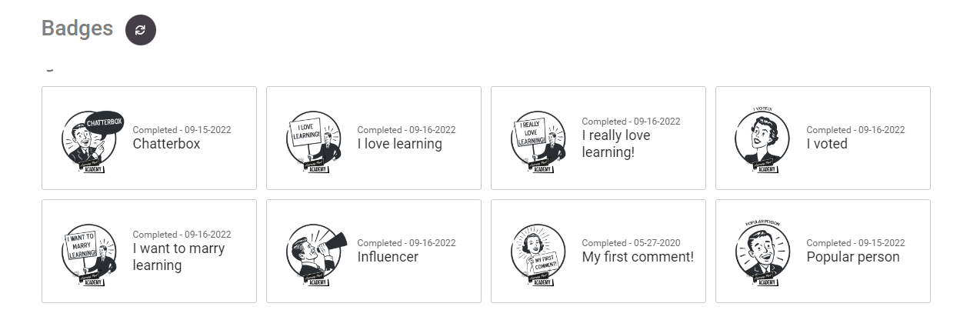Open the Influencer badge title
Viewport: 980px width, 310px height.
click(x=388, y=257)
